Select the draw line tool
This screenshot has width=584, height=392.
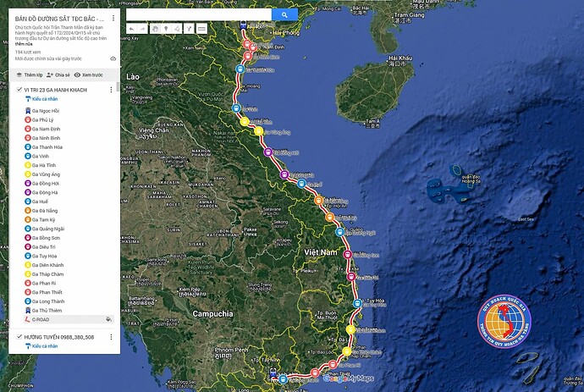[x=177, y=29]
